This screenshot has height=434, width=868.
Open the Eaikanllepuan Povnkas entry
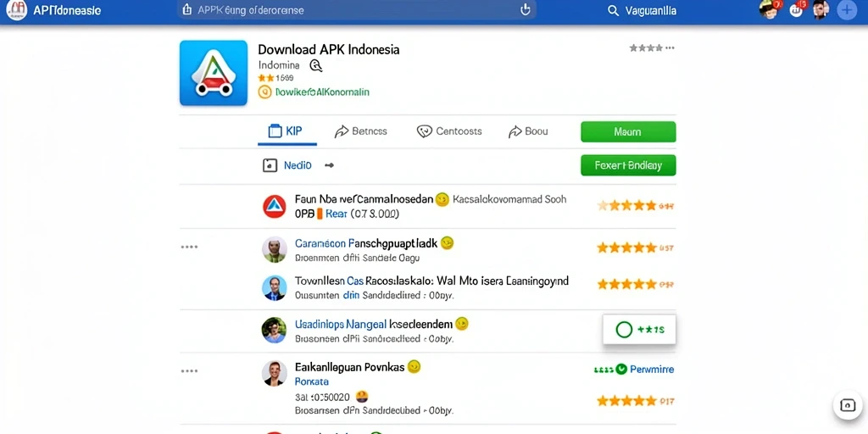click(349, 366)
